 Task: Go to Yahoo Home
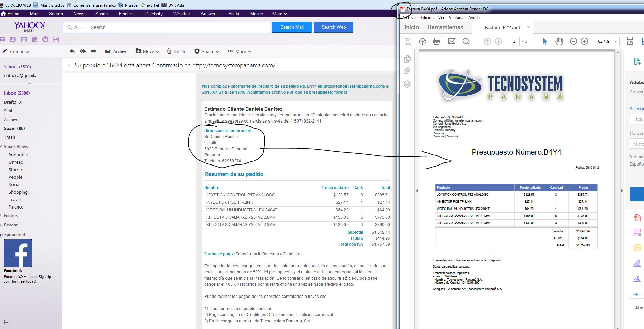coord(10,14)
